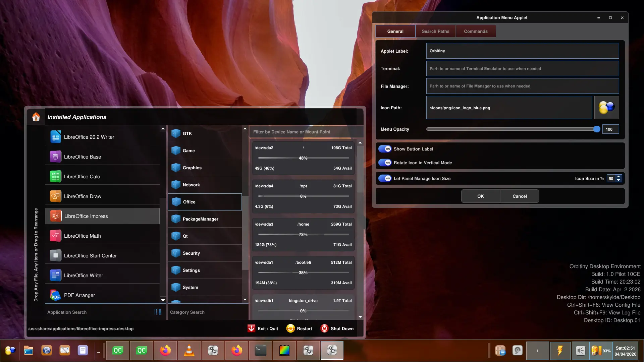Screen dimensions: 644x362
Task: Toggle the Show Button Label switch
Action: pyautogui.click(x=385, y=149)
